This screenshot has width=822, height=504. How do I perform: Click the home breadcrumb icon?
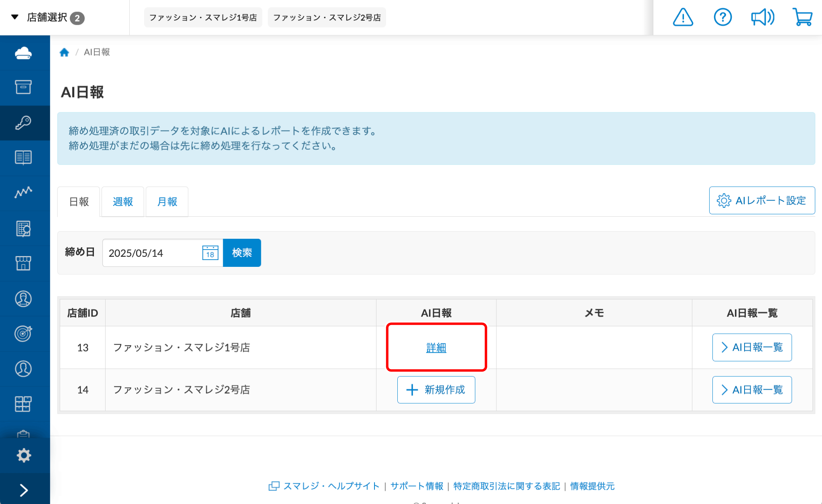(64, 52)
